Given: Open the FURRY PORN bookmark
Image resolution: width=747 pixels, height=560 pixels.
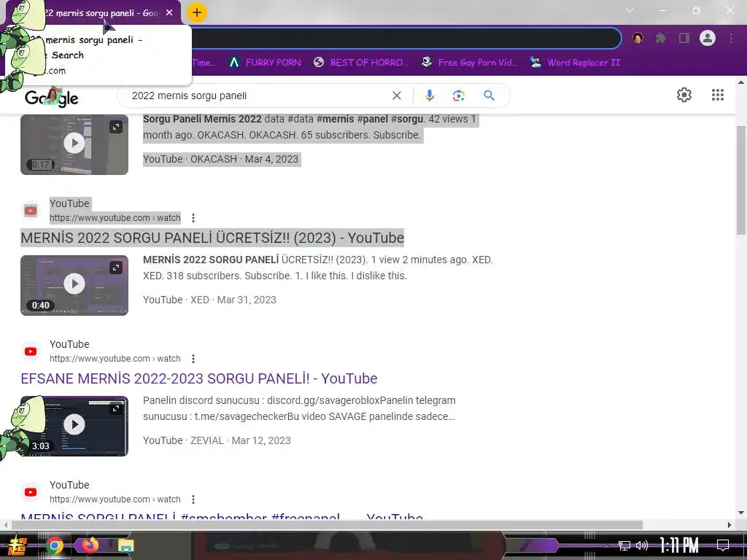Looking at the screenshot, I should (265, 63).
